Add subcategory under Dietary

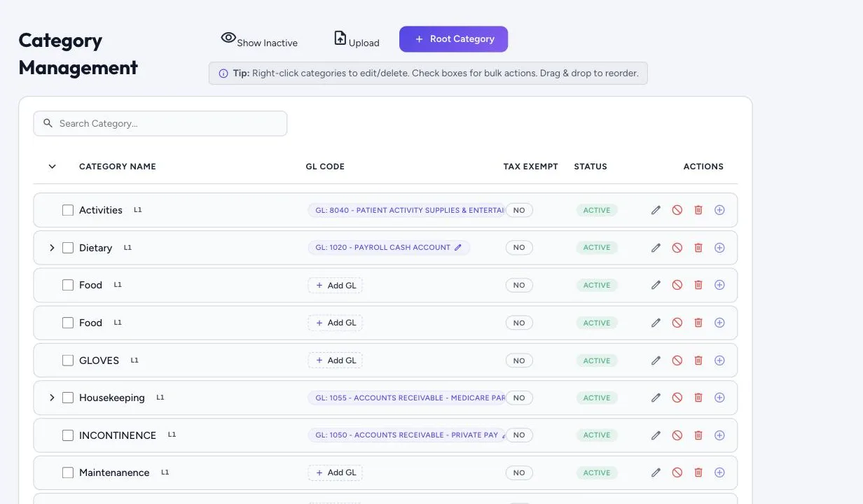[719, 248]
